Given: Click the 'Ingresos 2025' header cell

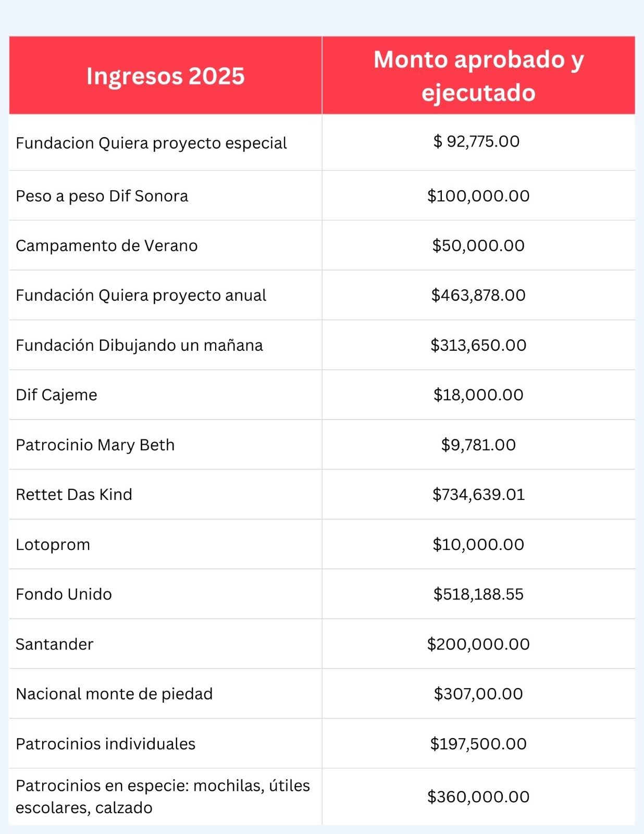Looking at the screenshot, I should (x=165, y=76).
